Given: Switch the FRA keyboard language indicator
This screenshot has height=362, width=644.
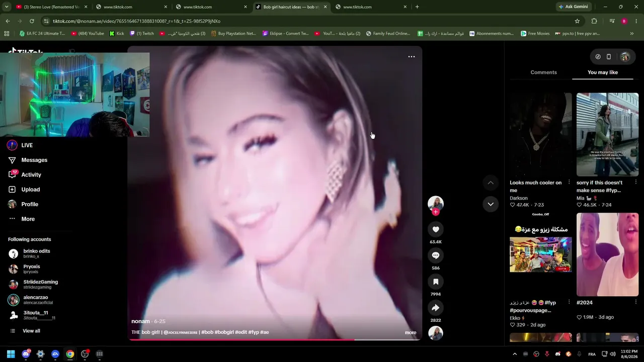Looking at the screenshot, I should pos(592,354).
